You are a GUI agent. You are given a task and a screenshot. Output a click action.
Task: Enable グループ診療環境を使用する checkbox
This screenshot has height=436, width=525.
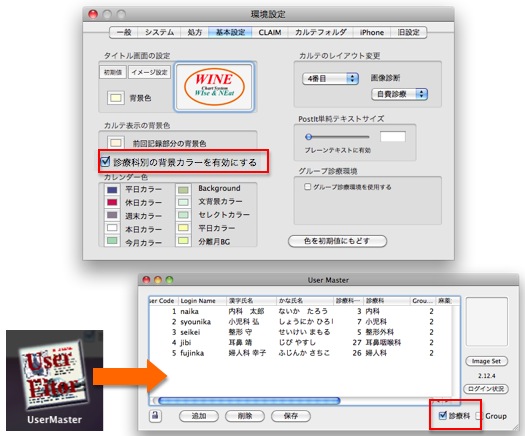coord(307,187)
